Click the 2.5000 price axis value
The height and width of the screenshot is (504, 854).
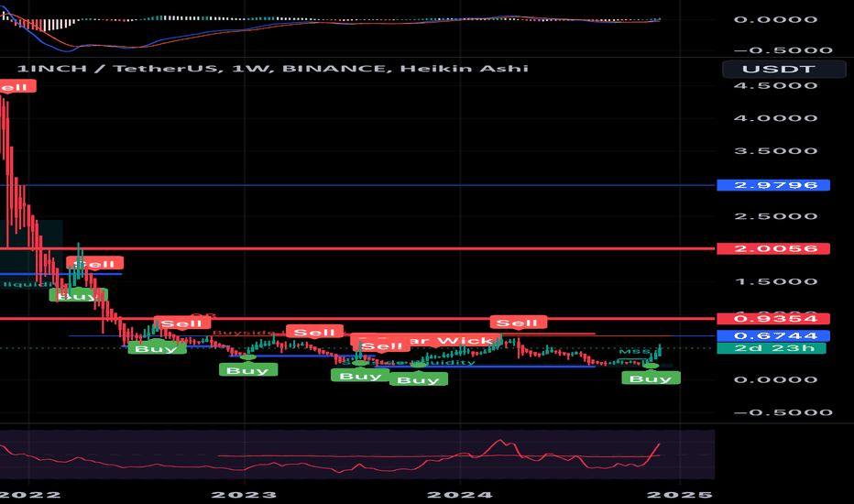(775, 216)
